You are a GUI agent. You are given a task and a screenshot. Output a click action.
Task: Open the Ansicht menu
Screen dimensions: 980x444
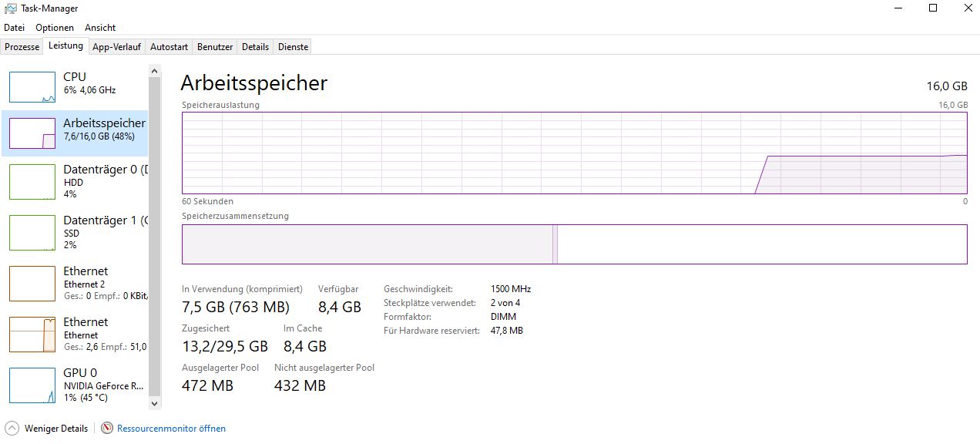pyautogui.click(x=100, y=28)
